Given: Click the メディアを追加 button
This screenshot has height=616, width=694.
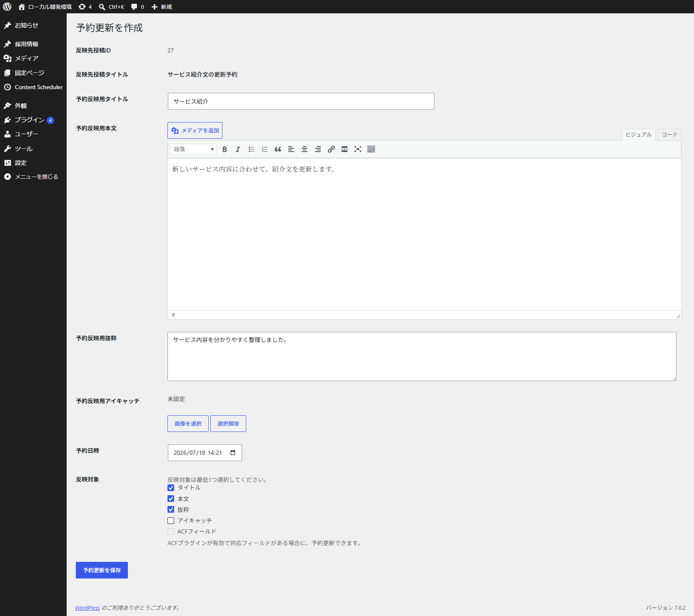Looking at the screenshot, I should click(195, 130).
